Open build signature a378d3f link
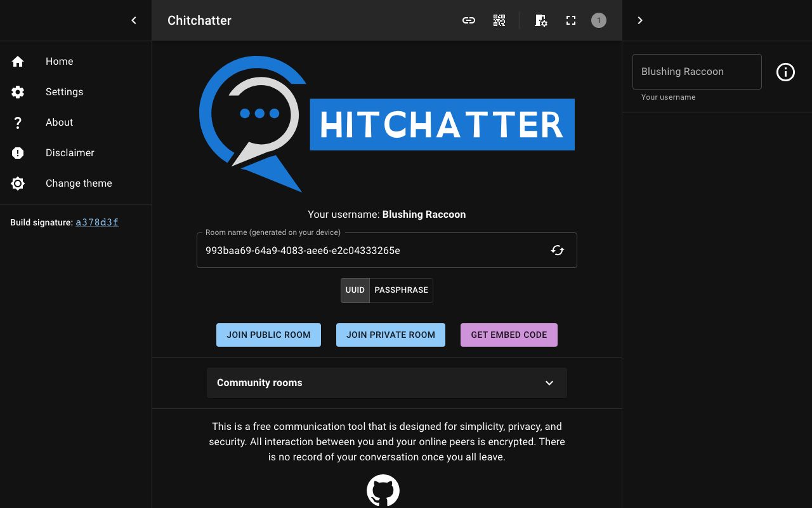This screenshot has width=812, height=508. 97,222
